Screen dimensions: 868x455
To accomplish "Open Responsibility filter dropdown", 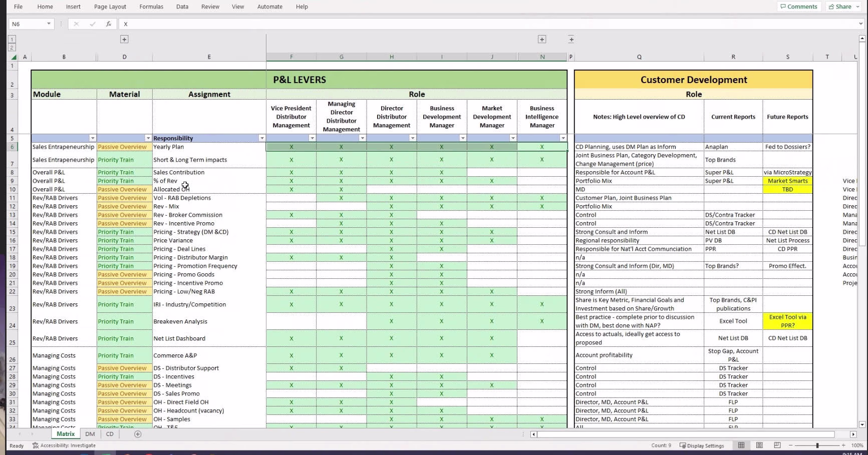I will [x=261, y=138].
